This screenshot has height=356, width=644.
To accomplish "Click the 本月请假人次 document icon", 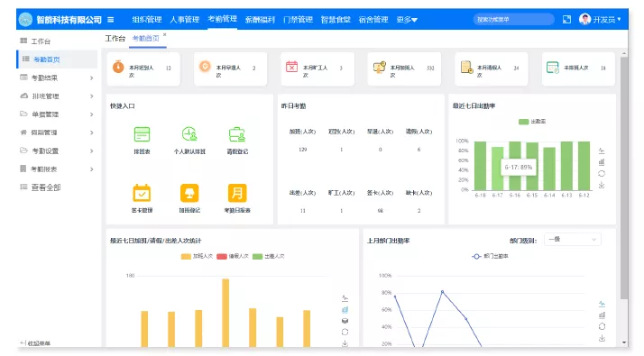I will pyautogui.click(x=466, y=67).
